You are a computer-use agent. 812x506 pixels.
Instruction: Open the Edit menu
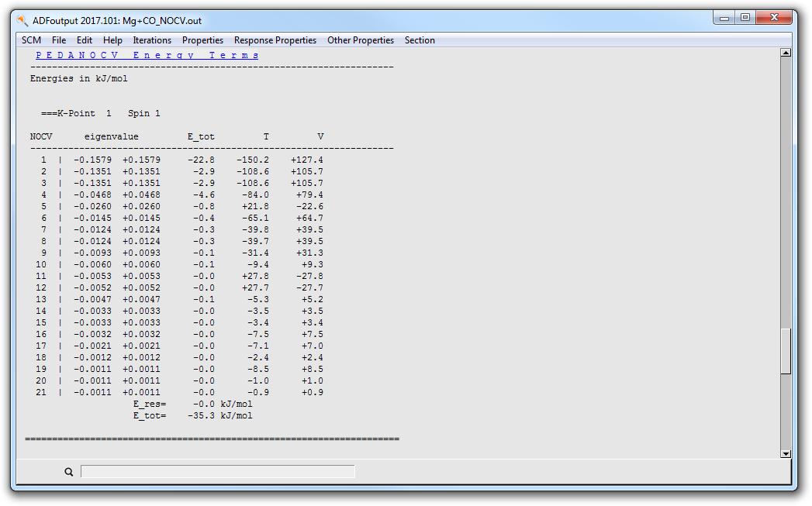click(85, 40)
